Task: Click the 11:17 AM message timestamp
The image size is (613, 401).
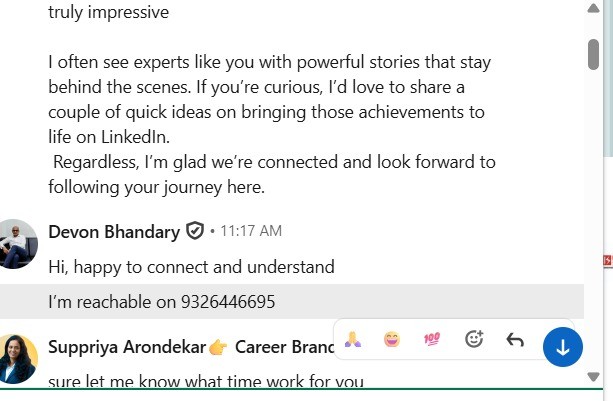Action: [251, 232]
